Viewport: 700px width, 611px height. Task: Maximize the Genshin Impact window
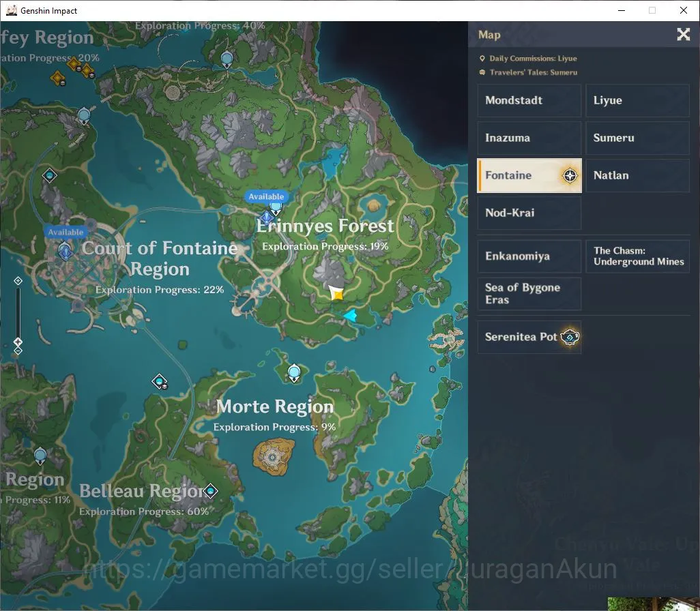[652, 10]
